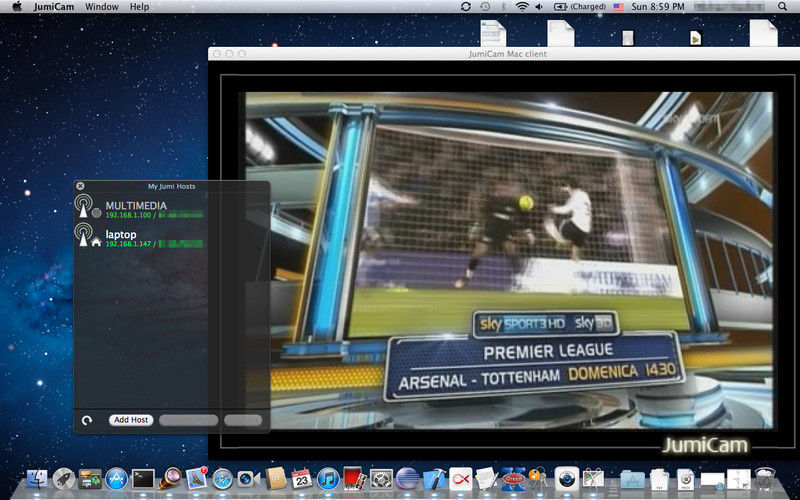
Task: Open Mission Control in the Dock
Action: click(90, 479)
